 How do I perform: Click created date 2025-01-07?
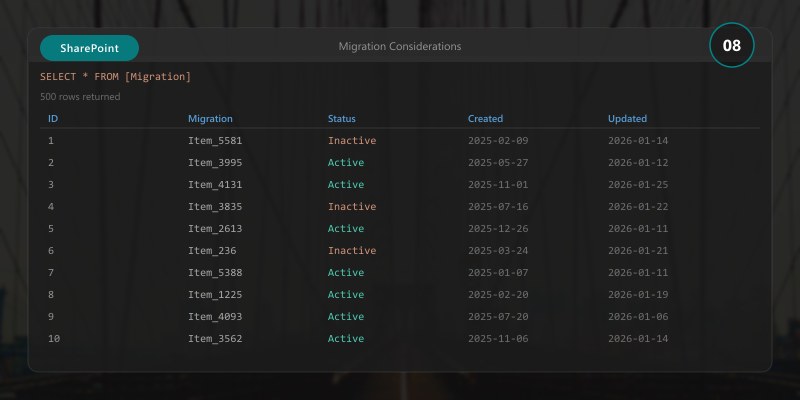(498, 272)
